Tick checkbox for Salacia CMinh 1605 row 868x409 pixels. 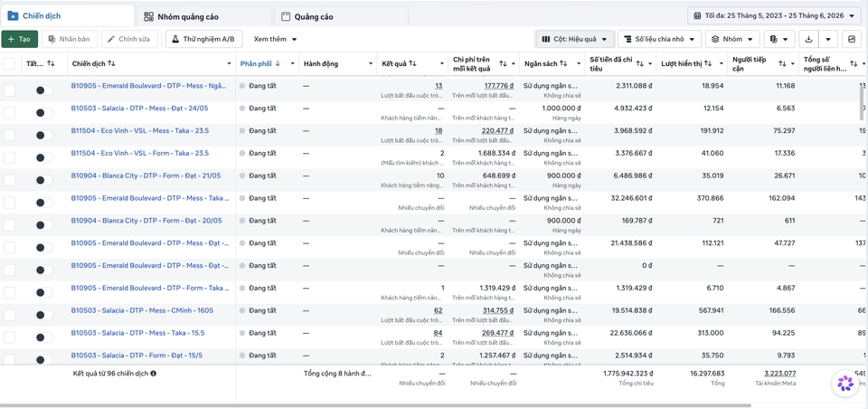9,315
